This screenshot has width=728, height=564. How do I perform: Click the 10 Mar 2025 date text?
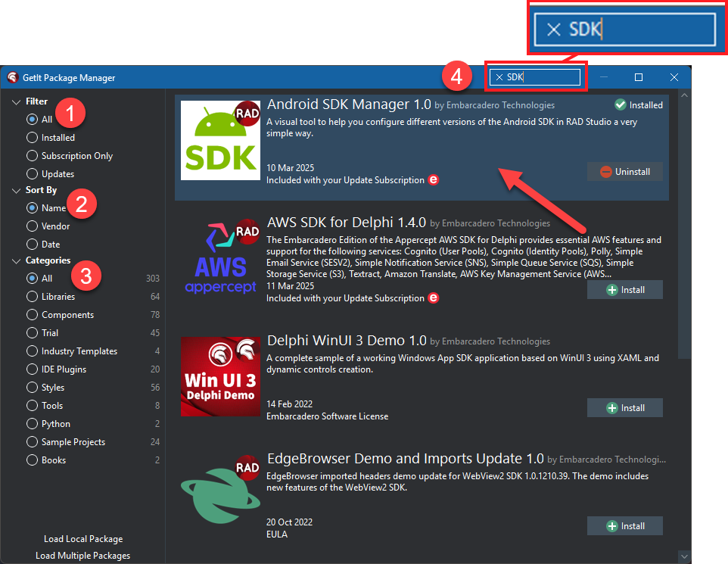coord(290,168)
